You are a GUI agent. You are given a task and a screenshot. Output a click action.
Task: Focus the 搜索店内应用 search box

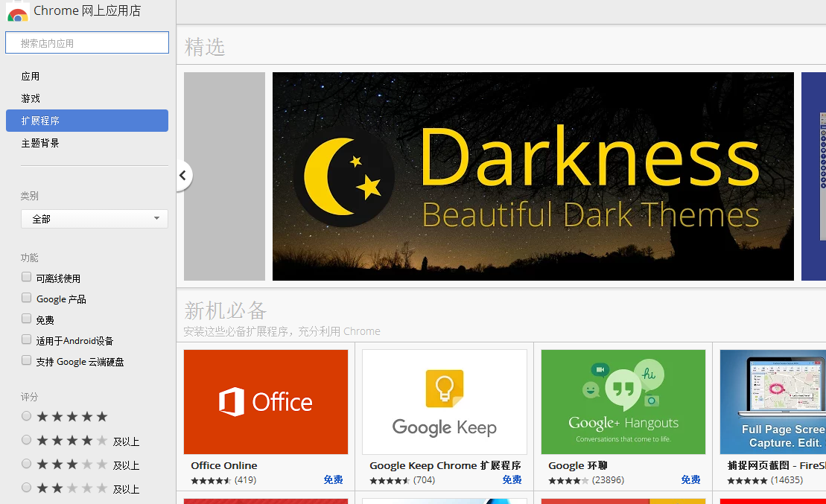[87, 43]
